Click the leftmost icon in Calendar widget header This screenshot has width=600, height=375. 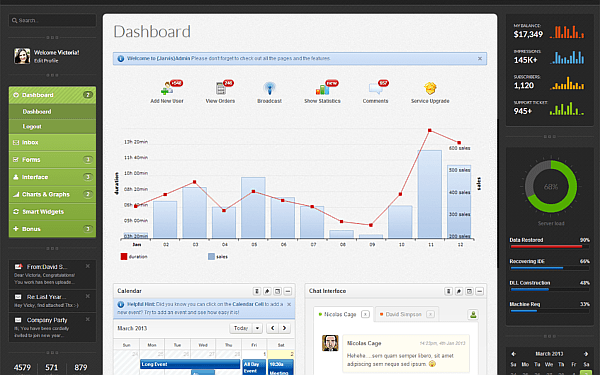point(257,291)
